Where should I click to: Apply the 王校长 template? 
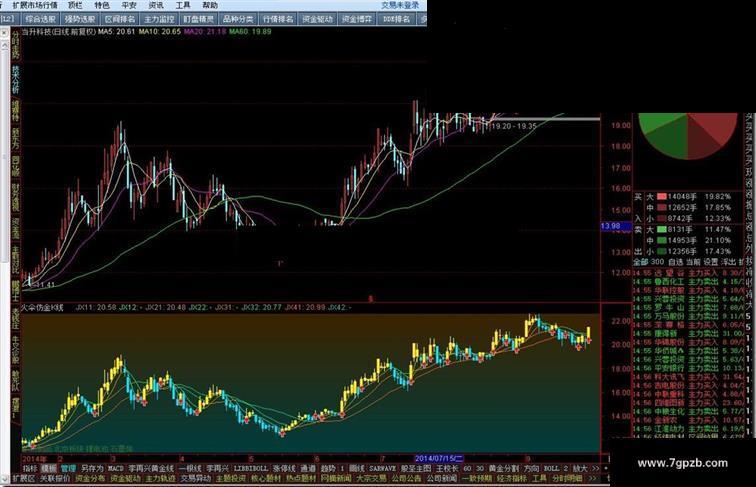tap(447, 468)
